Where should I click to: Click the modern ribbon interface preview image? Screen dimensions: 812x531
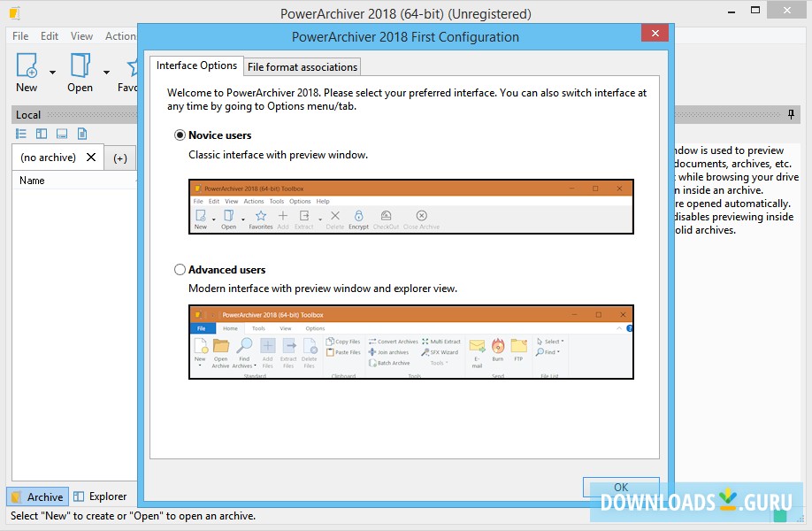(411, 342)
